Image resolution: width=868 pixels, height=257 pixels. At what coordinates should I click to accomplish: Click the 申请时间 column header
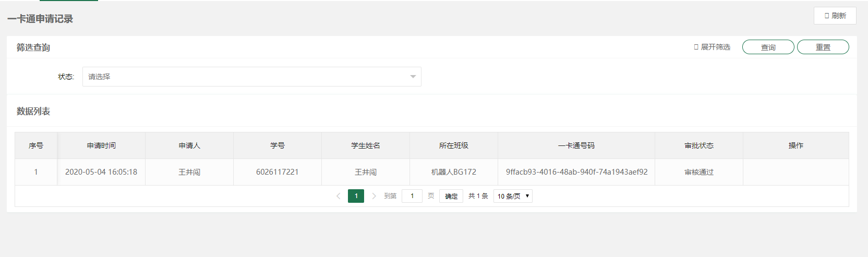pos(101,145)
